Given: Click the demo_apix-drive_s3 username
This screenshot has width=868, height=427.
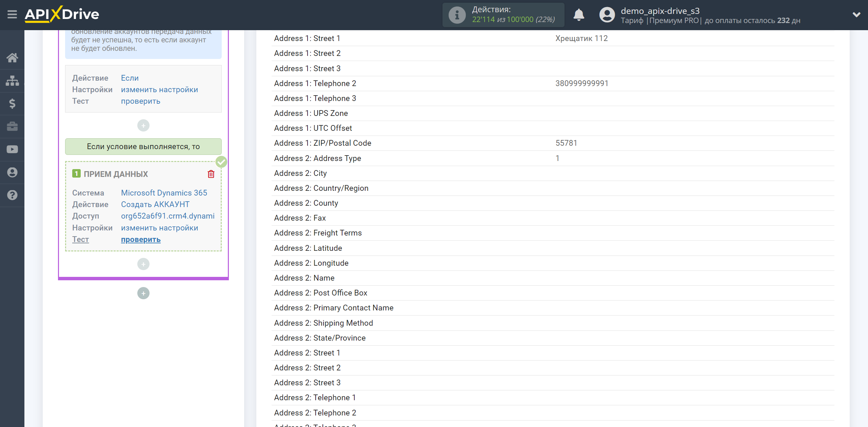Looking at the screenshot, I should point(660,11).
